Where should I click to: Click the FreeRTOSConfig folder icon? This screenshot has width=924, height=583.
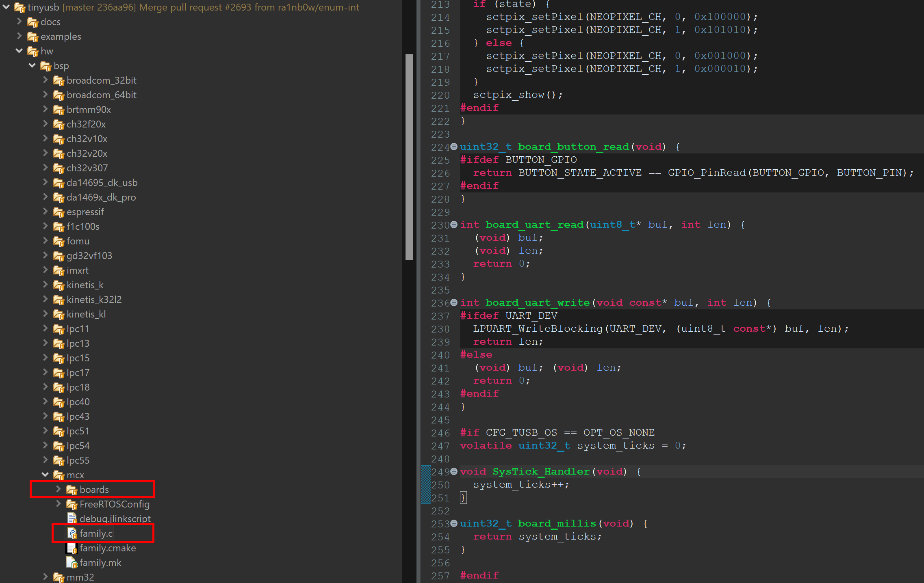tap(72, 504)
